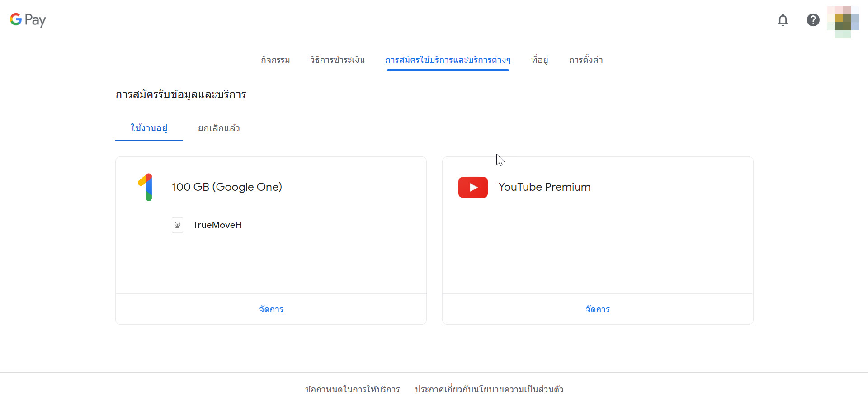868x406 pixels.
Task: Switch to the วิธีการชำระเงิน tab
Action: click(337, 60)
